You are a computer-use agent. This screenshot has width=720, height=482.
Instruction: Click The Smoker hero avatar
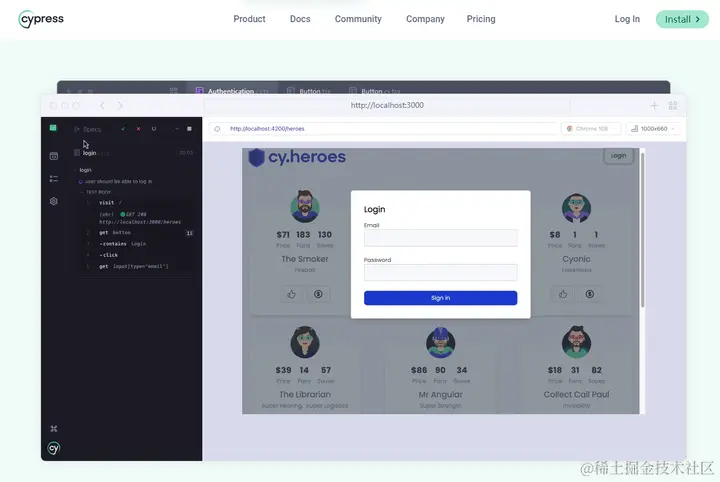305,207
